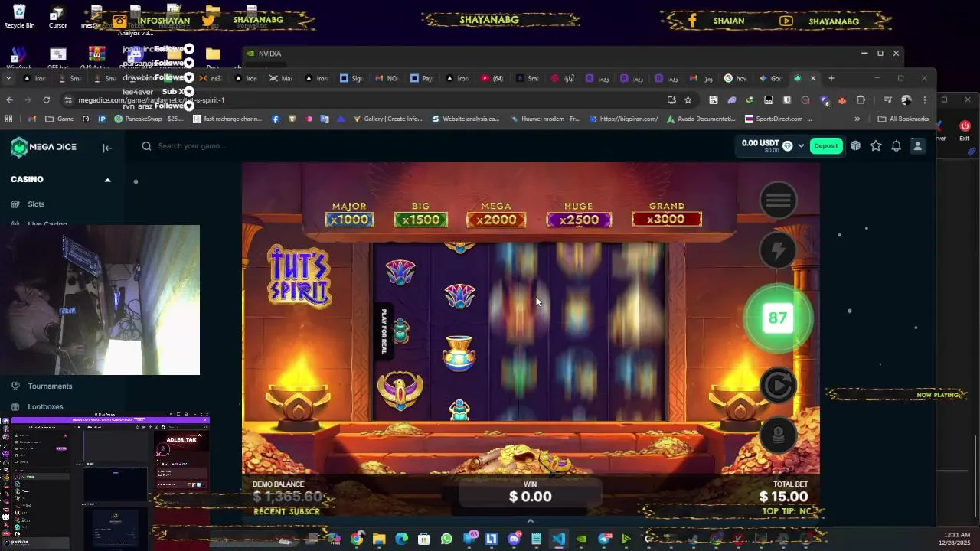This screenshot has height=551, width=980.
Task: Collapse the CASINO sidebar section
Action: [x=107, y=180]
